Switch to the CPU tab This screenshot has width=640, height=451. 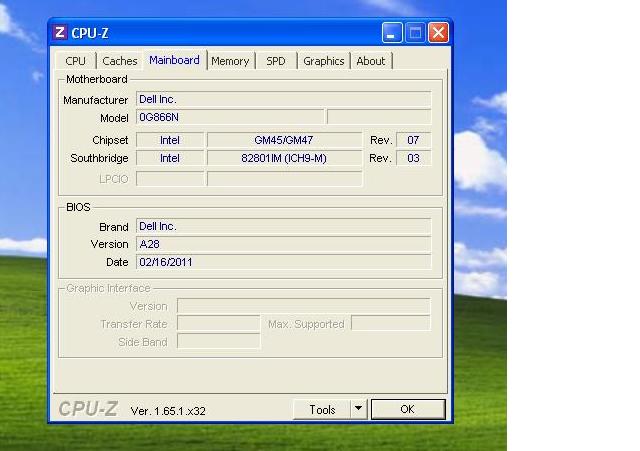point(76,61)
